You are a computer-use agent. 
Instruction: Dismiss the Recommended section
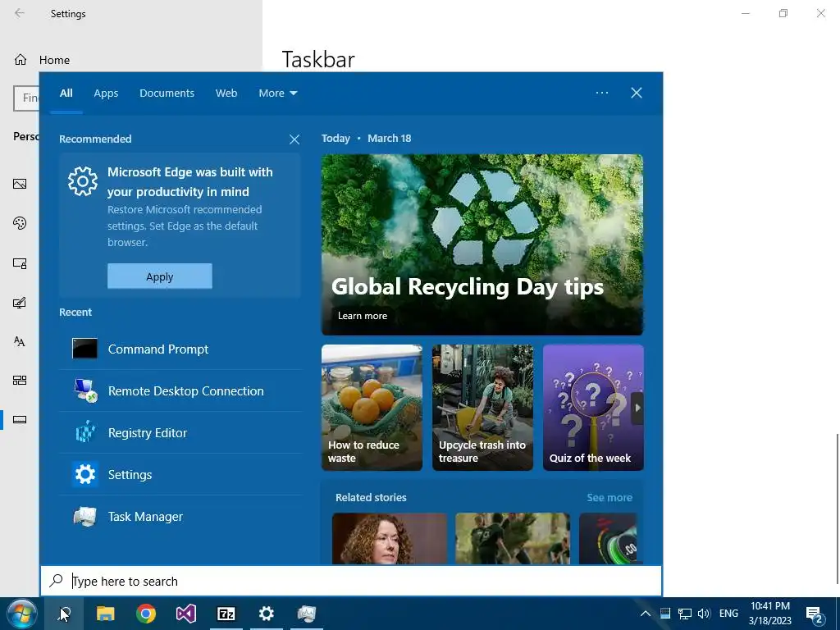pos(294,139)
